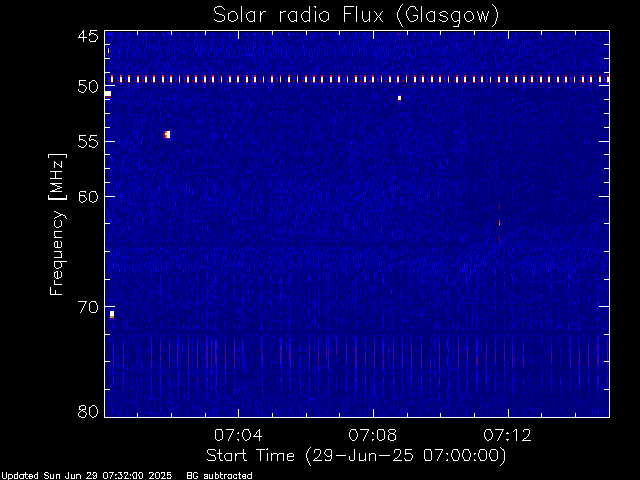Click the 'Start Time (29-Jun-25 07:00:00)' label
The height and width of the screenshot is (480, 640).
tap(356, 456)
